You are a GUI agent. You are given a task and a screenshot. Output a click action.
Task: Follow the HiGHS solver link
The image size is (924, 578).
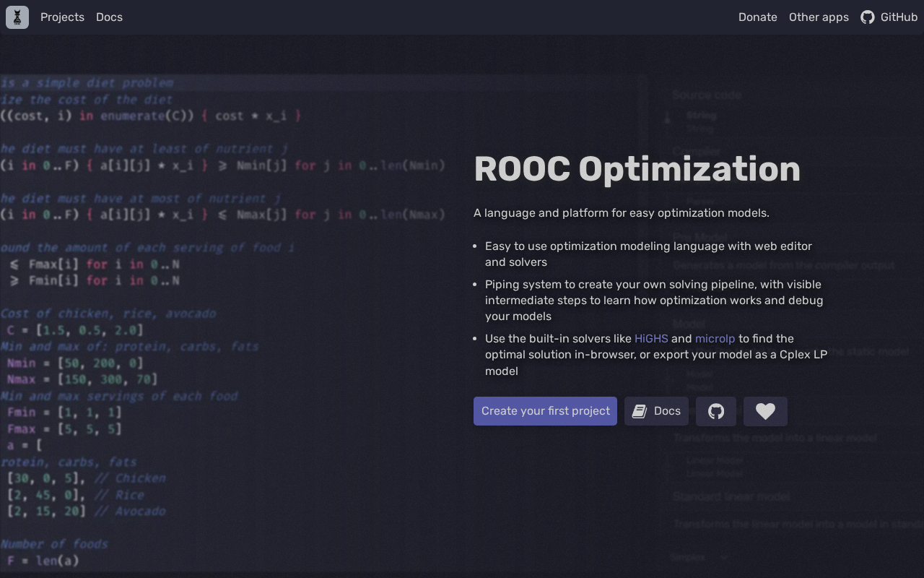[x=651, y=338]
